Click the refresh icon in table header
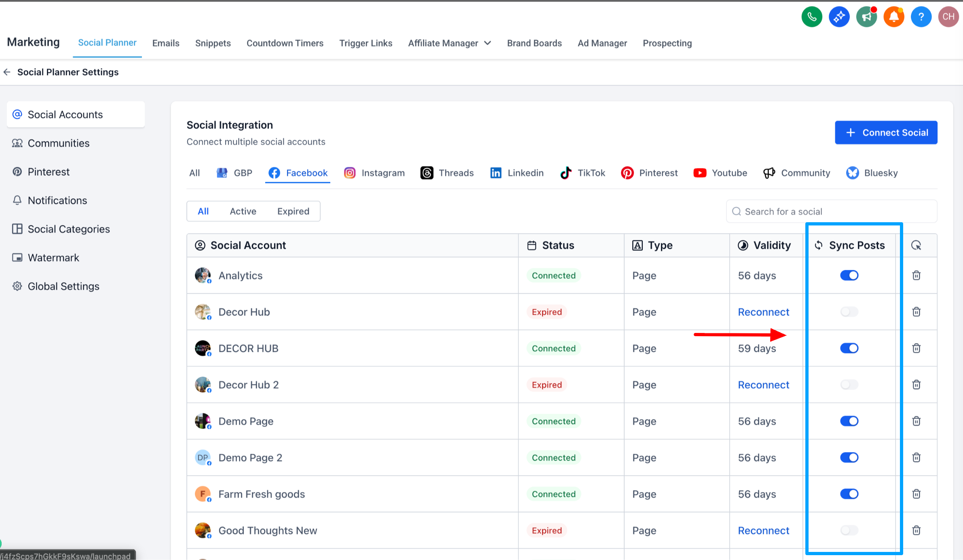This screenshot has height=560, width=963. tap(916, 245)
